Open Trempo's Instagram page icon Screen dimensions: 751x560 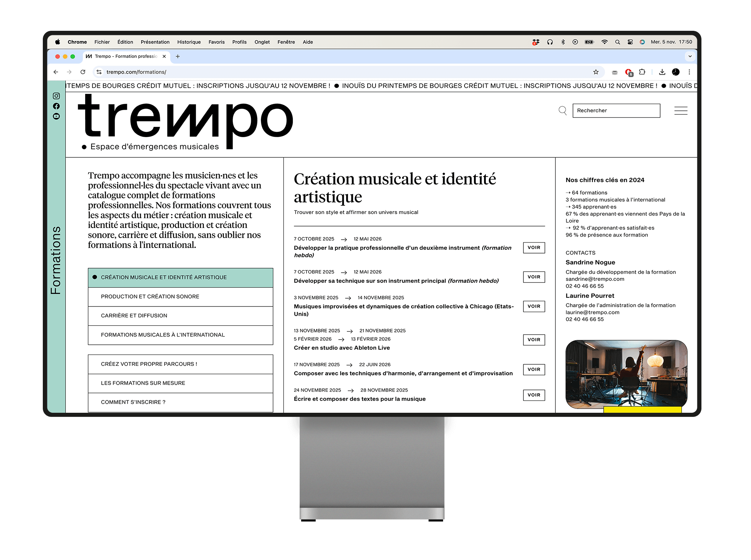pyautogui.click(x=56, y=96)
